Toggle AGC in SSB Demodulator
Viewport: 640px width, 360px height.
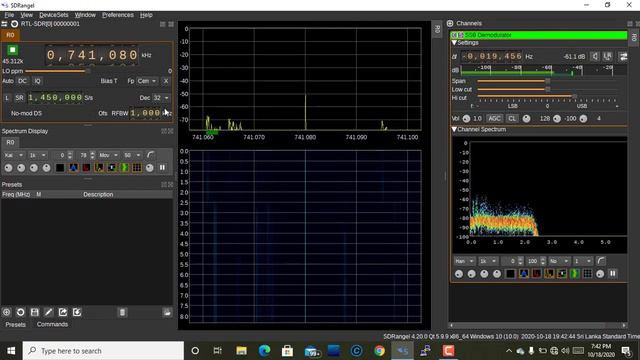(x=494, y=118)
